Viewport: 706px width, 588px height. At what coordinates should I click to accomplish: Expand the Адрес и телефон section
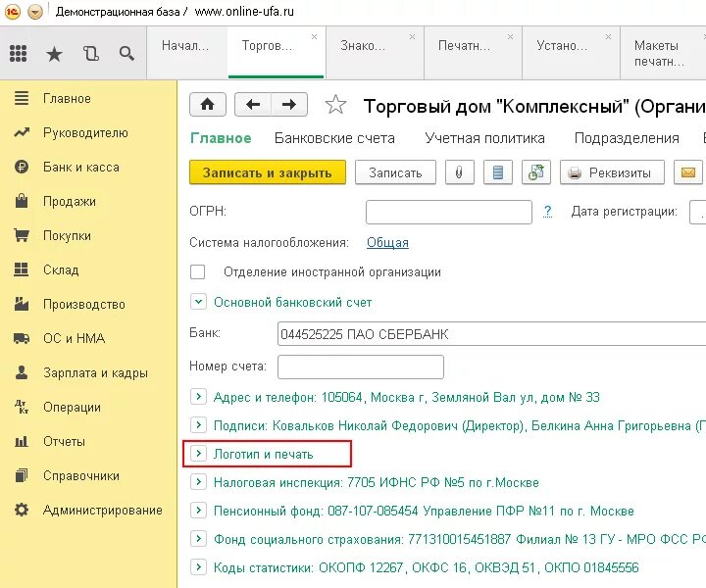tap(198, 396)
